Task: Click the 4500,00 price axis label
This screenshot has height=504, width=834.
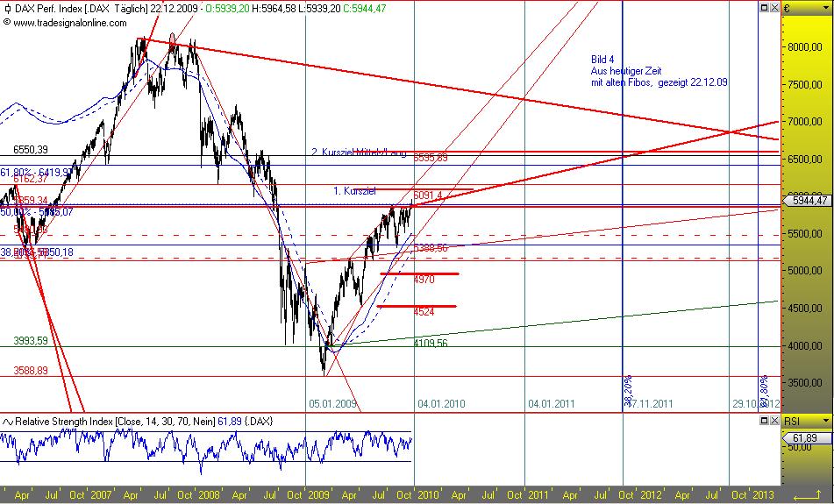Action: click(x=805, y=309)
